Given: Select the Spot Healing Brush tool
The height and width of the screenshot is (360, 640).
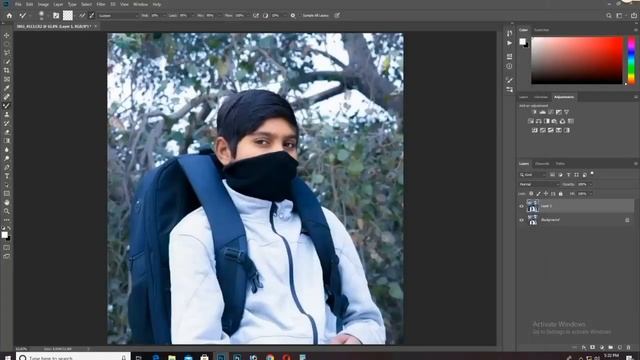Looking at the screenshot, I should coord(7,97).
